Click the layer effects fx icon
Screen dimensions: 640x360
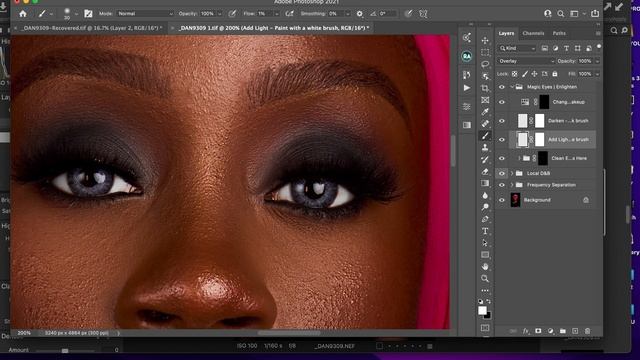pos(526,331)
